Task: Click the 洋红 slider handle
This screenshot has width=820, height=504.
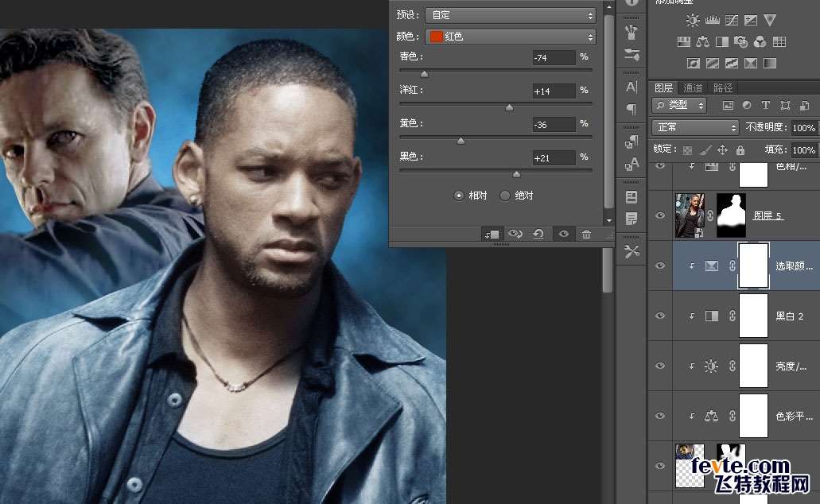Action: (509, 107)
